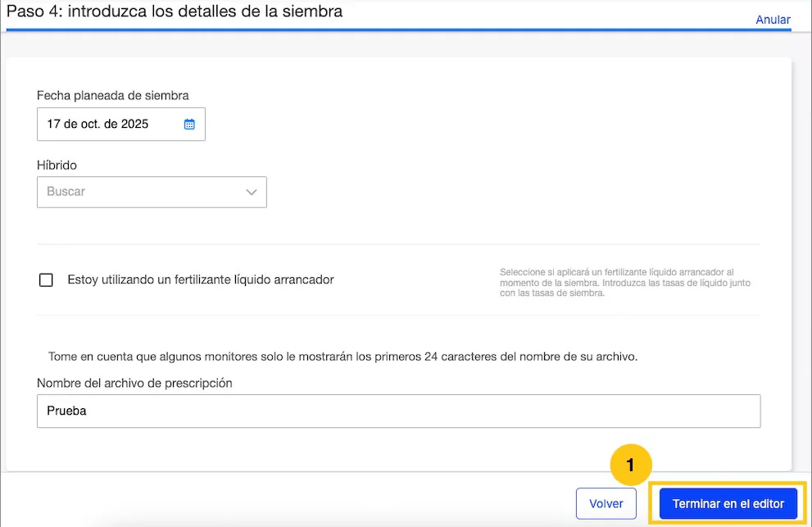
Task: Click the 'Fecha planeada de siembra' label
Action: click(x=113, y=95)
